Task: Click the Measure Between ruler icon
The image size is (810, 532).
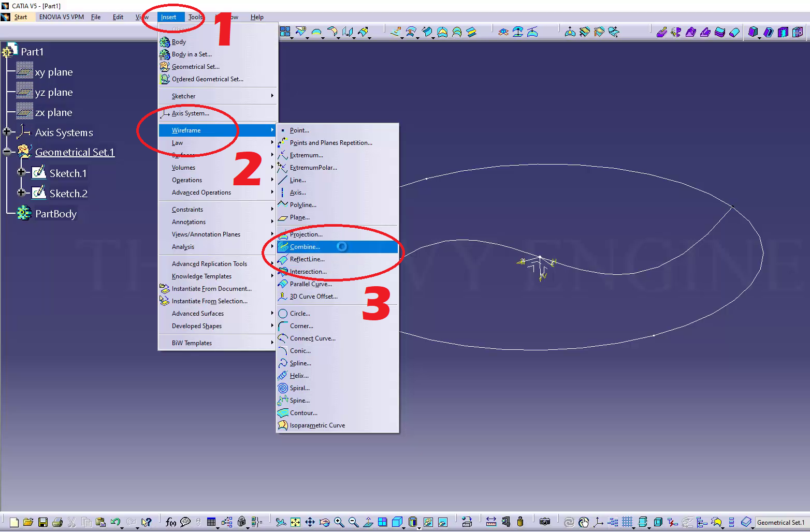Action: 491,522
